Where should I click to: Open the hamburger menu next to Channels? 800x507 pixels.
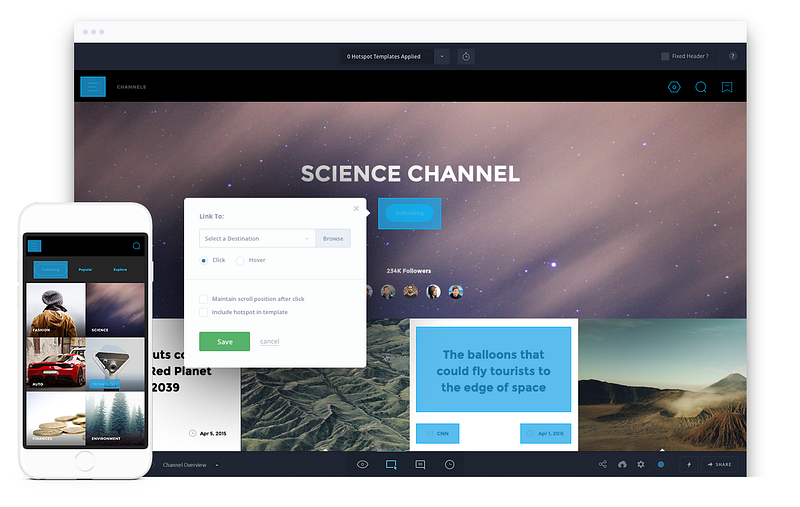[93, 87]
